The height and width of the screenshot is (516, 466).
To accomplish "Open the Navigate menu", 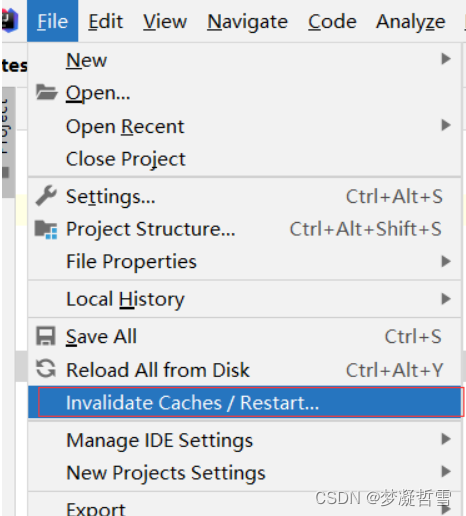I will pyautogui.click(x=247, y=21).
